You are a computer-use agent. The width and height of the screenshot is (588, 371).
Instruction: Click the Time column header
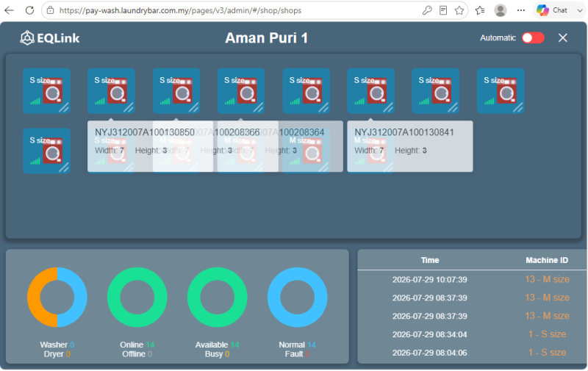pos(430,260)
